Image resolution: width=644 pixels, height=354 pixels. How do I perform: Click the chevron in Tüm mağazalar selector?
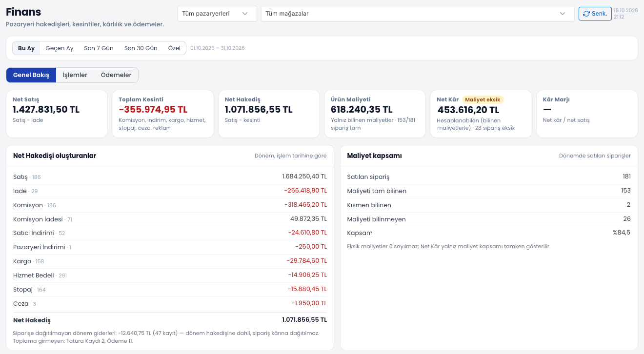coord(563,14)
